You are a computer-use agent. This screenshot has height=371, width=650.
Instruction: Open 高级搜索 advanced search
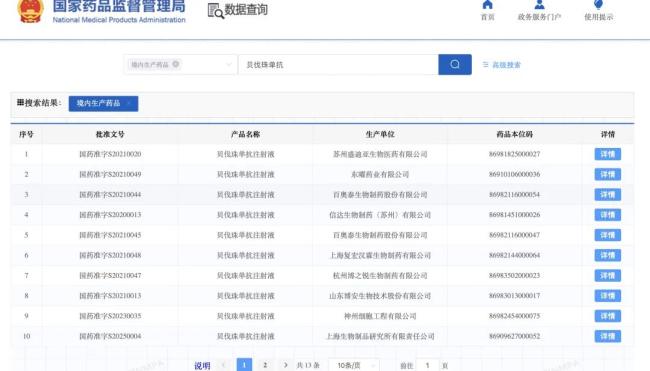point(502,65)
